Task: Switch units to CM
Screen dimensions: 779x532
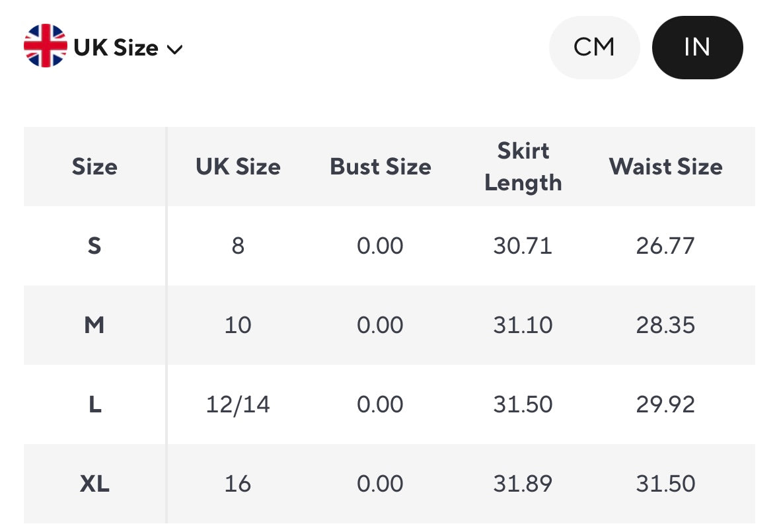Action: [594, 48]
